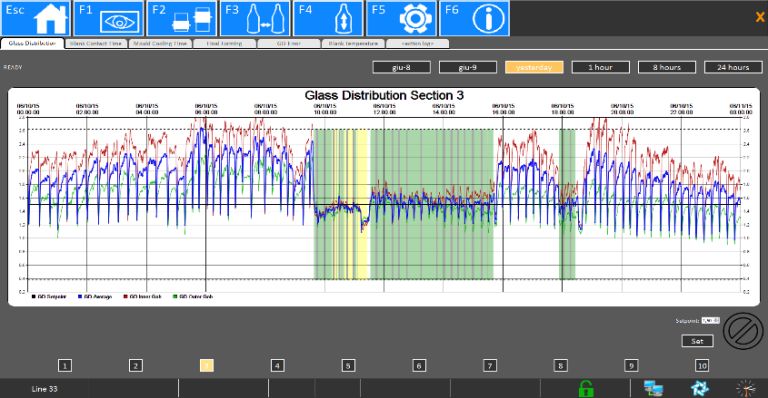Open the F1 eye monitoring view
The height and width of the screenshot is (398, 768).
(108, 18)
